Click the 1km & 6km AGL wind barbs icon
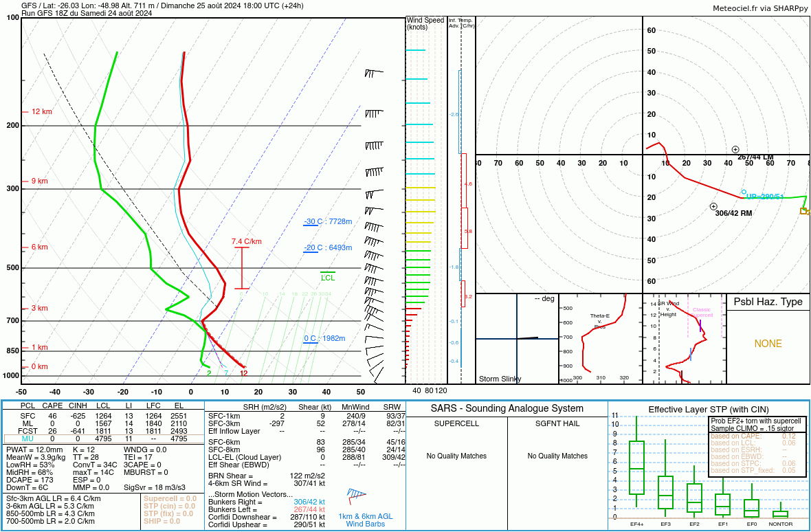This screenshot has width=811, height=532. click(x=357, y=496)
